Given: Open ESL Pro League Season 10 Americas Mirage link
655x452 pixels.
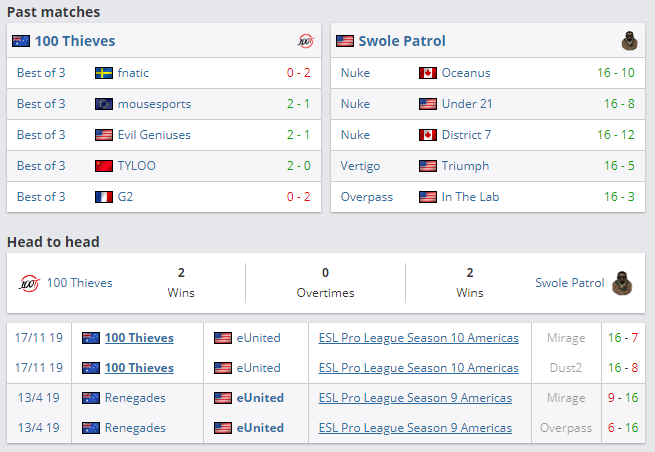Looking at the screenshot, I should tap(418, 338).
